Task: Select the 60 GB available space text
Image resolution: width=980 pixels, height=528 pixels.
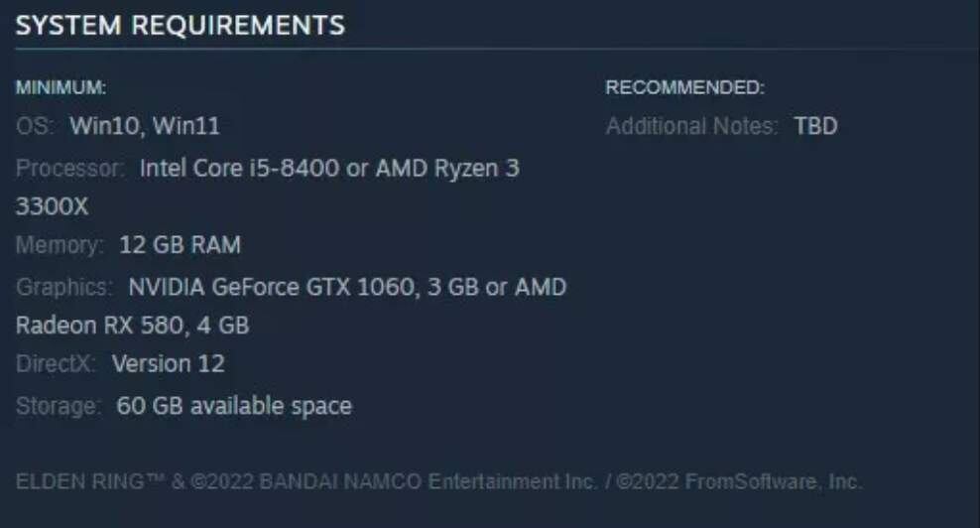Action: click(x=234, y=406)
